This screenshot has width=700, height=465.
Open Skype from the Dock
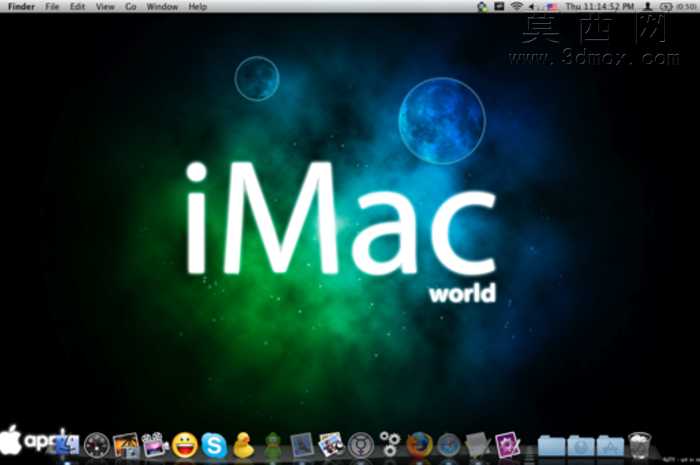pos(214,445)
